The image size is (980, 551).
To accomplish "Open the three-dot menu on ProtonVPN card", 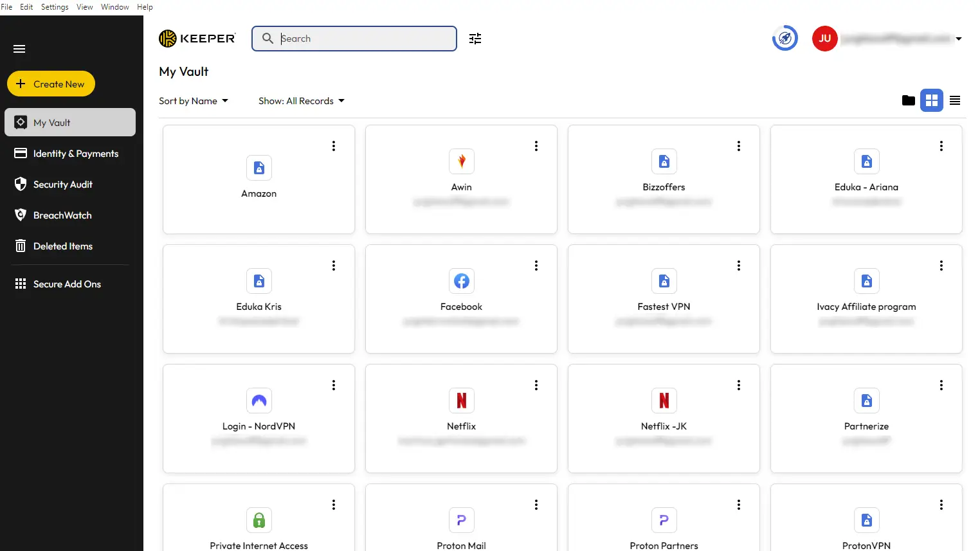I will click(941, 505).
